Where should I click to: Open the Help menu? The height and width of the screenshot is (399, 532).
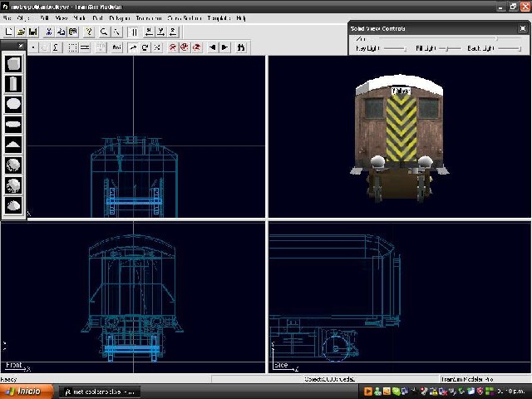241,17
